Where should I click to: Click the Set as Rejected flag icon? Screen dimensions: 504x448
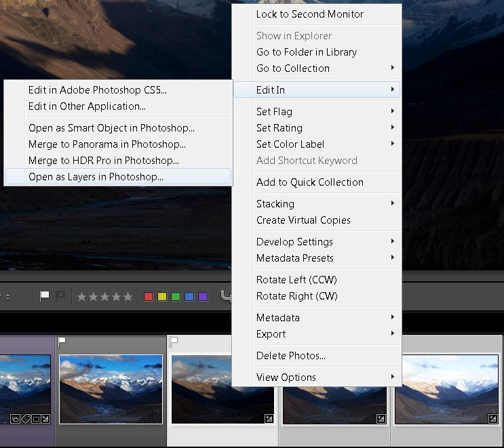60,296
